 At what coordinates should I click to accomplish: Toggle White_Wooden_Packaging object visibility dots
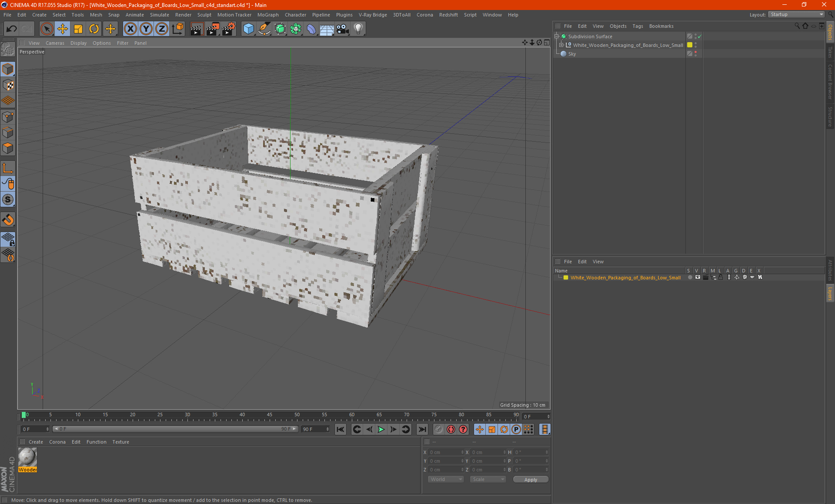point(695,45)
